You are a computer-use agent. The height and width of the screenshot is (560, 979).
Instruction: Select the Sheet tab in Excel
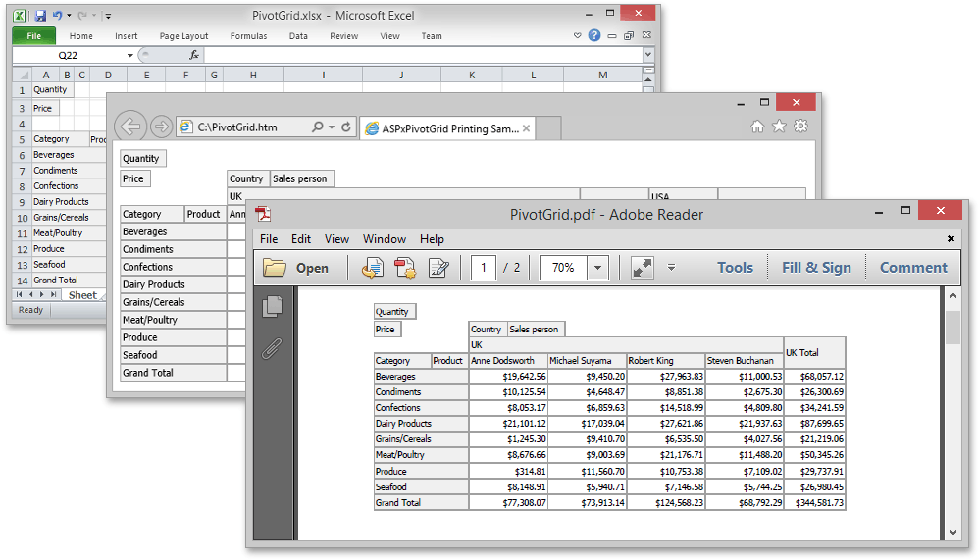pyautogui.click(x=82, y=295)
